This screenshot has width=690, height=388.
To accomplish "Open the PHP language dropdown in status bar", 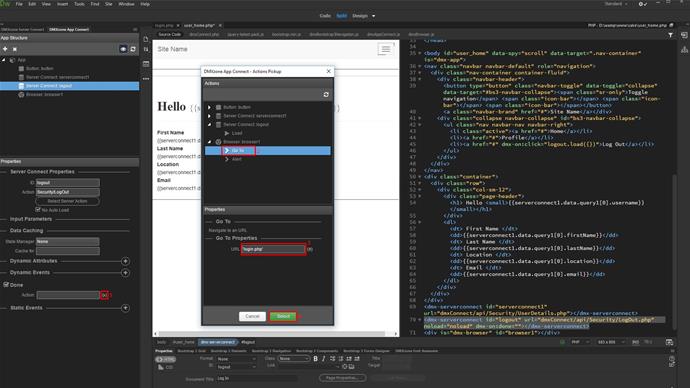I will coord(580,342).
